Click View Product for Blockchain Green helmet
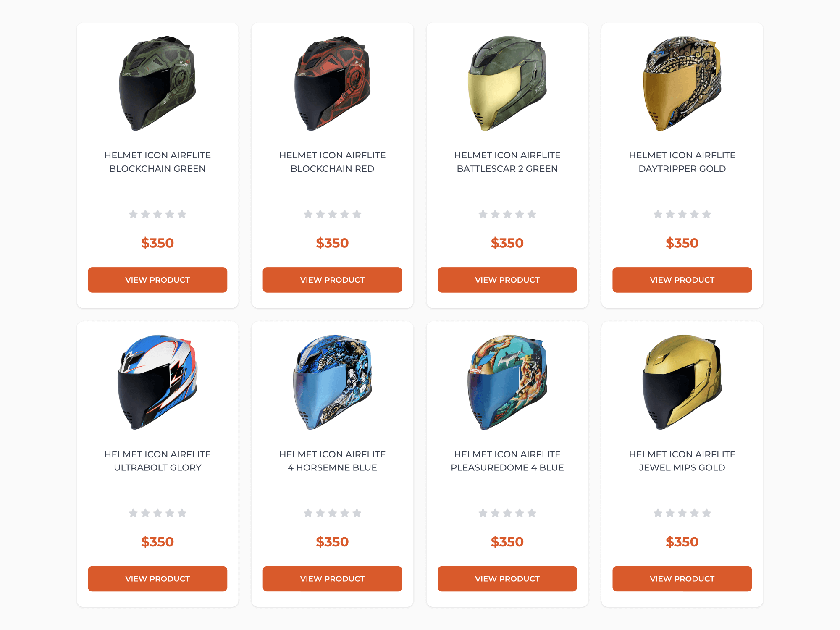 point(157,280)
